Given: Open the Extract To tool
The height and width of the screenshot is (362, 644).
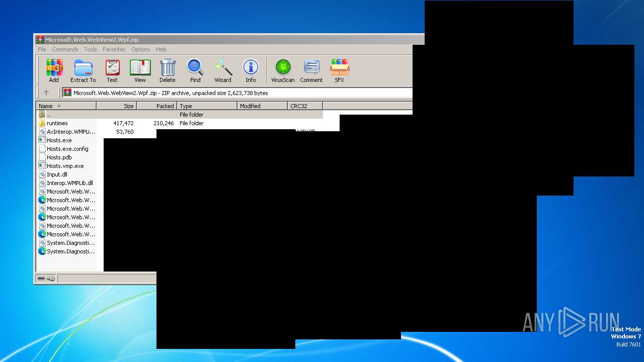Looking at the screenshot, I should (x=83, y=71).
